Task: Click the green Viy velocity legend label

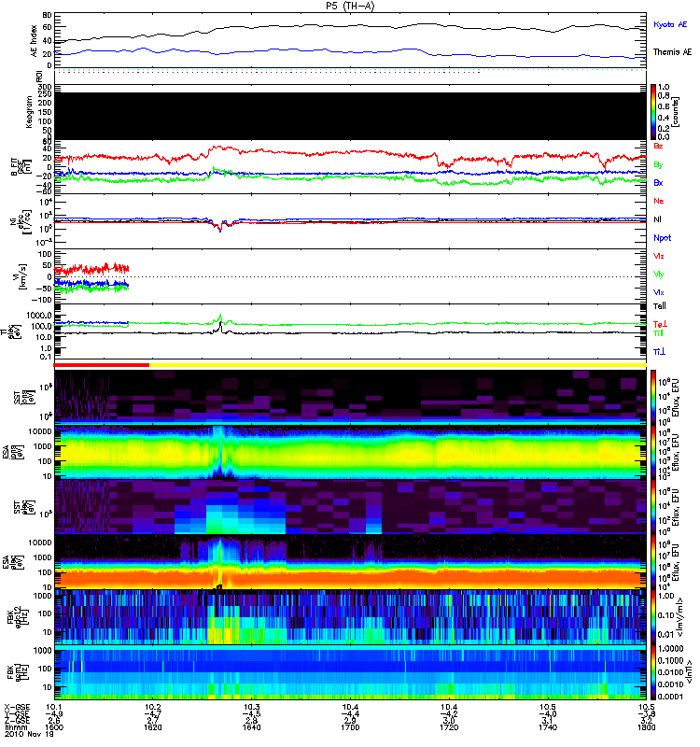Action: (659, 275)
